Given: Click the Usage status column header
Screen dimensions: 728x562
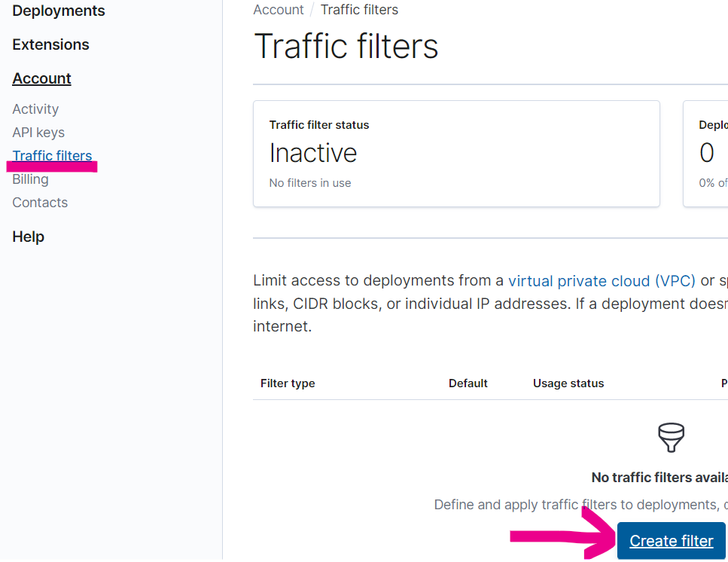Looking at the screenshot, I should click(568, 383).
